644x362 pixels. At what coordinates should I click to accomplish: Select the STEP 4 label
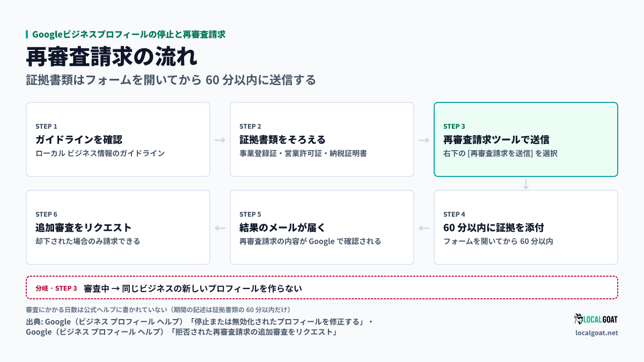pos(455,215)
